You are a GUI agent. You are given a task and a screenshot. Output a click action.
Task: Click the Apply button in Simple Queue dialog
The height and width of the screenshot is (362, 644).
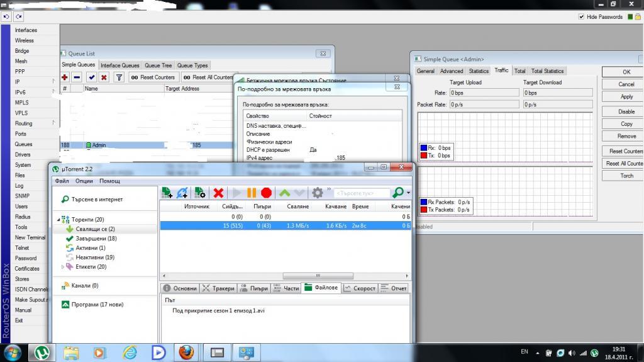tap(626, 96)
